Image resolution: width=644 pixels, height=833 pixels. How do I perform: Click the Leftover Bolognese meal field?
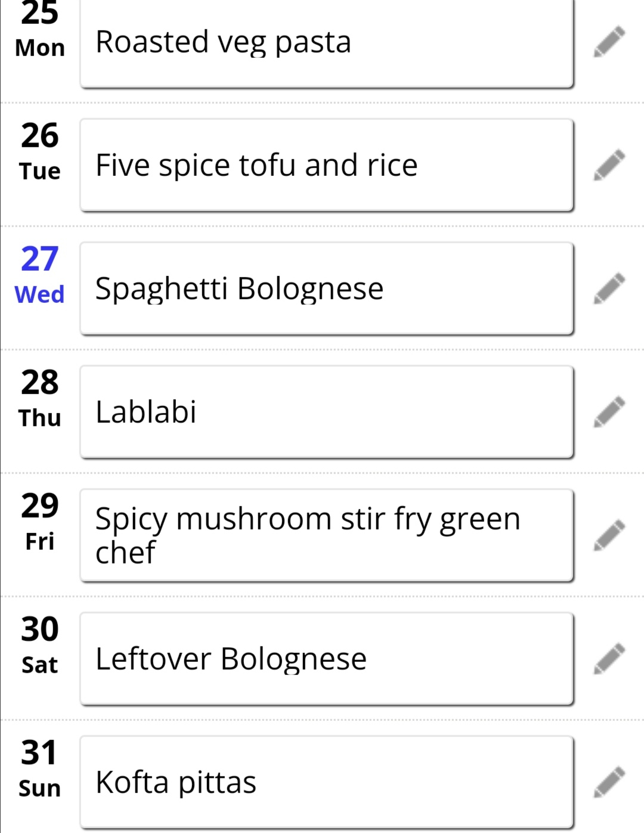[x=327, y=659]
